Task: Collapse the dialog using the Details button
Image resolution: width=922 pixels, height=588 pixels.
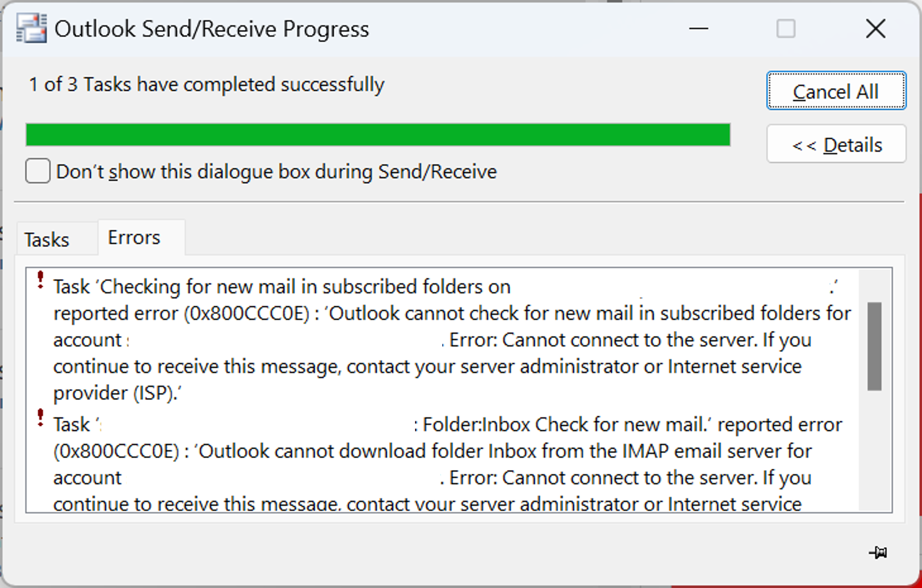Action: click(836, 144)
